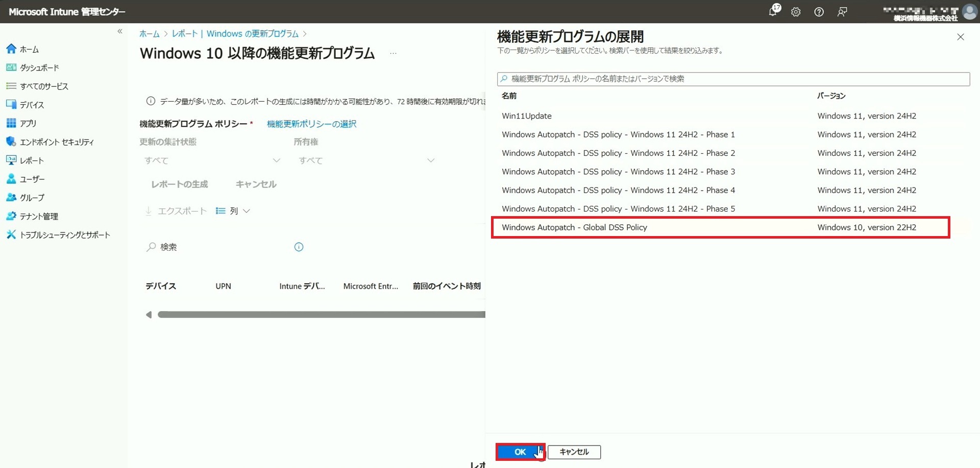Click the キャンセル button beside レポートの生成
The width and height of the screenshot is (980, 468).
click(x=256, y=184)
